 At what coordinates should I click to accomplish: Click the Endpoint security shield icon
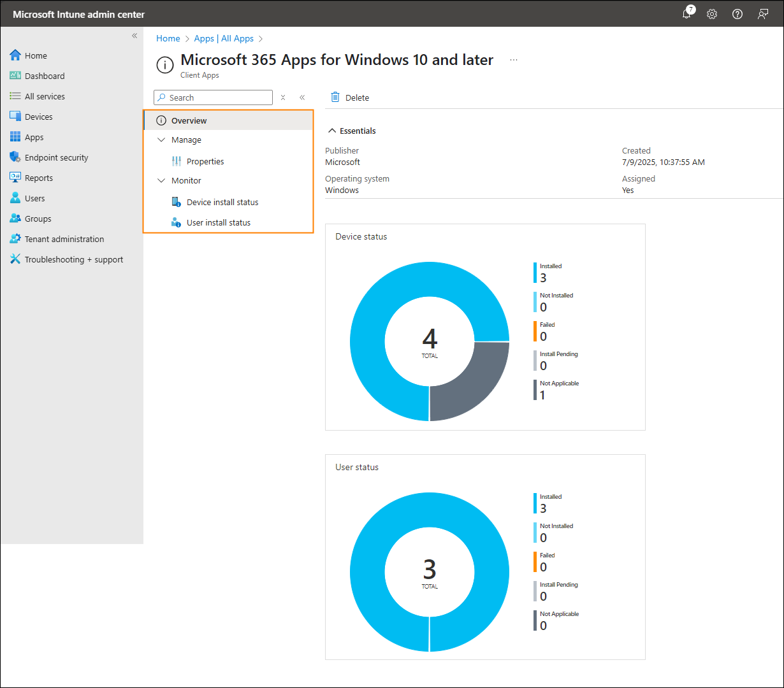pyautogui.click(x=15, y=157)
